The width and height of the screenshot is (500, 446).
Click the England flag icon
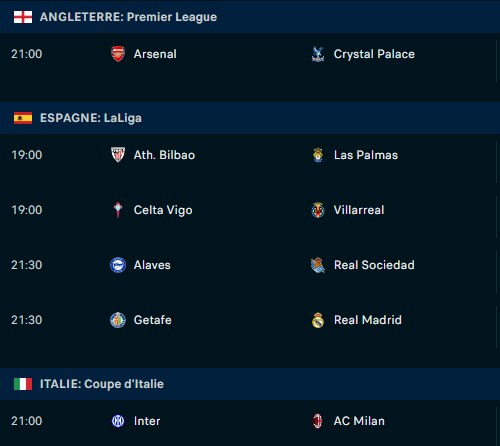coord(23,17)
